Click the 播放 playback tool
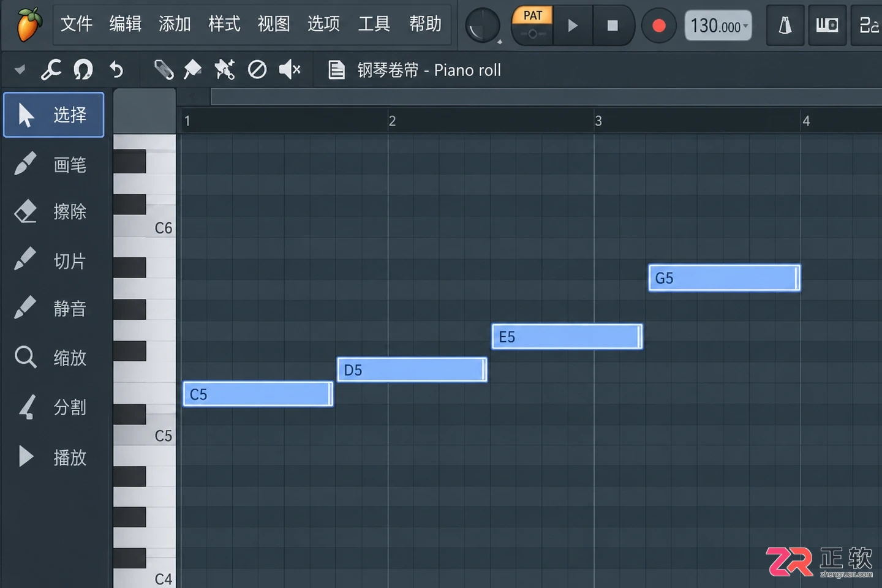 pyautogui.click(x=54, y=457)
